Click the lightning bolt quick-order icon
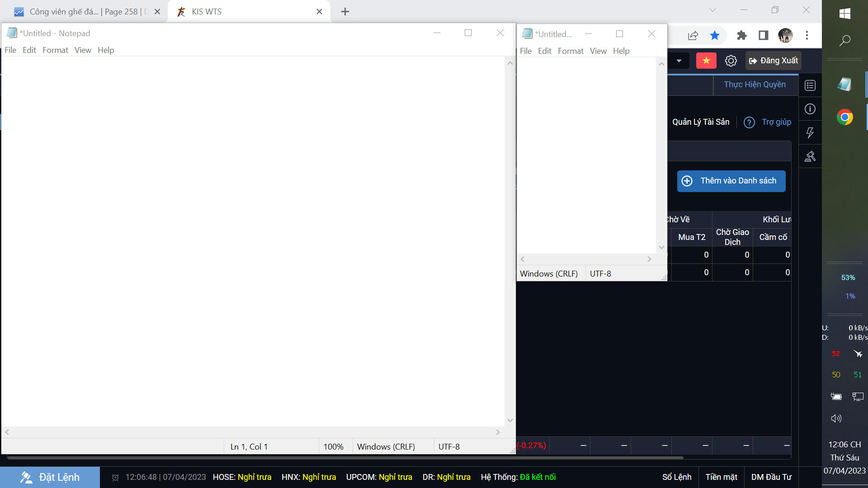The height and width of the screenshot is (488, 868). [810, 132]
